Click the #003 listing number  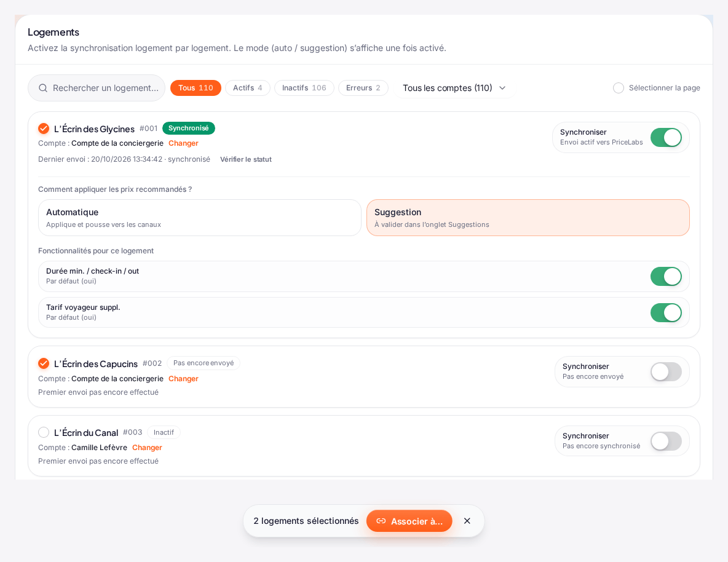coord(132,432)
